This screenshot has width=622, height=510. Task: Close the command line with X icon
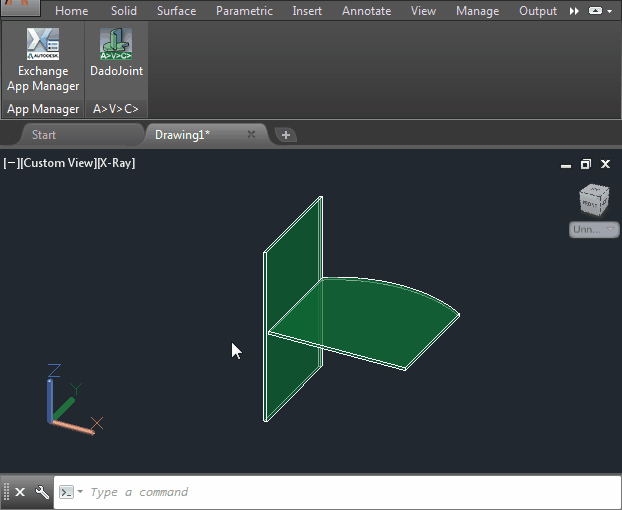click(20, 492)
